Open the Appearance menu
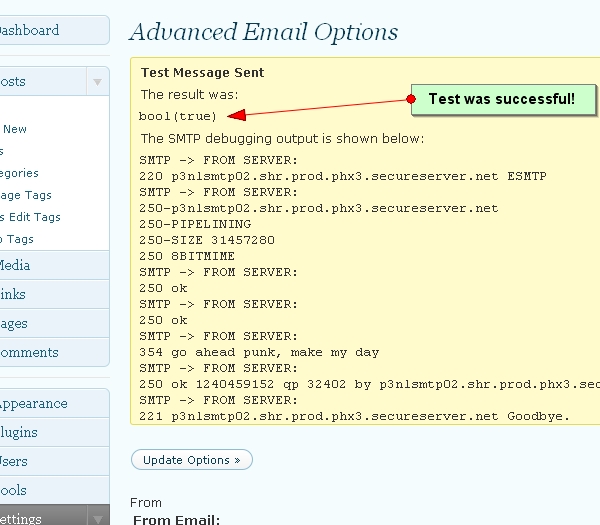Screen dimensions: 600x525 click(x=34, y=404)
